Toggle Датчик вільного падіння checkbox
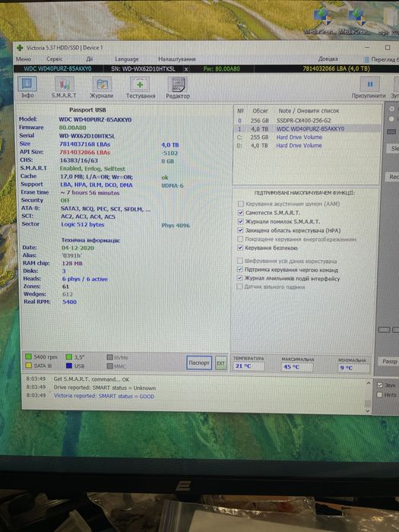This screenshot has width=399, height=532. 239,287
